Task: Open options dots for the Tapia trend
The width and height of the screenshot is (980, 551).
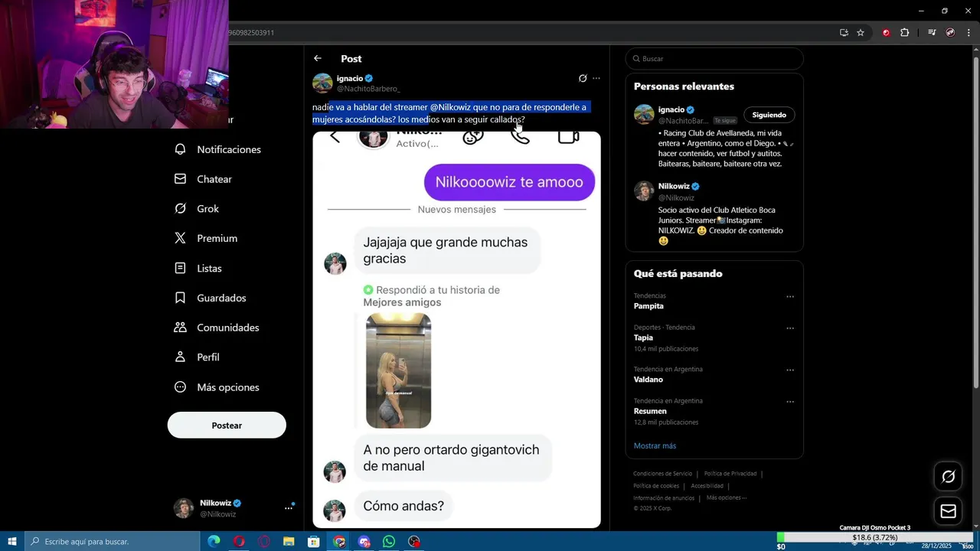Action: click(x=790, y=328)
